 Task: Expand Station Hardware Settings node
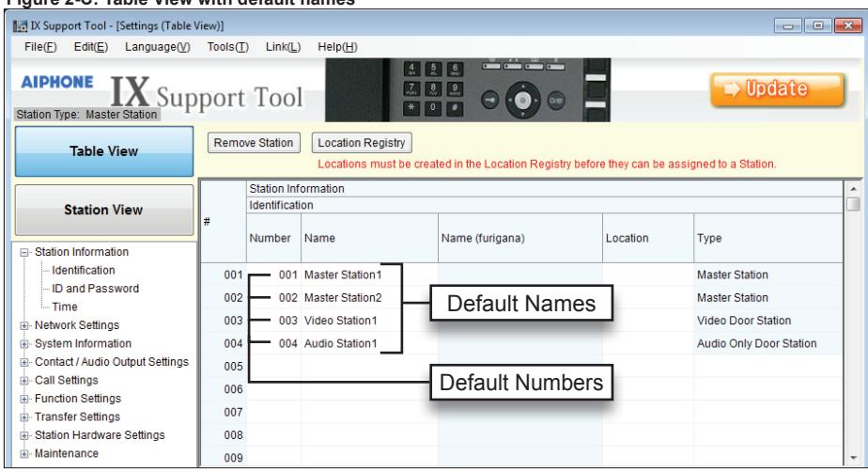23,435
